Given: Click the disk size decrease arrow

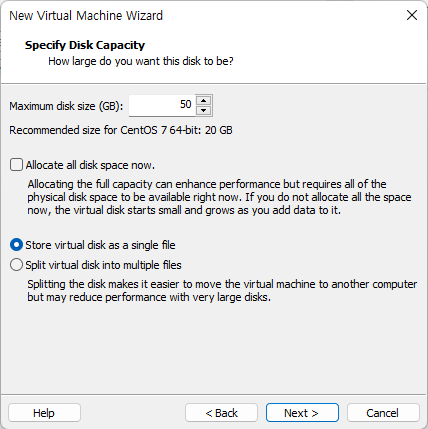Looking at the screenshot, I should (x=203, y=110).
